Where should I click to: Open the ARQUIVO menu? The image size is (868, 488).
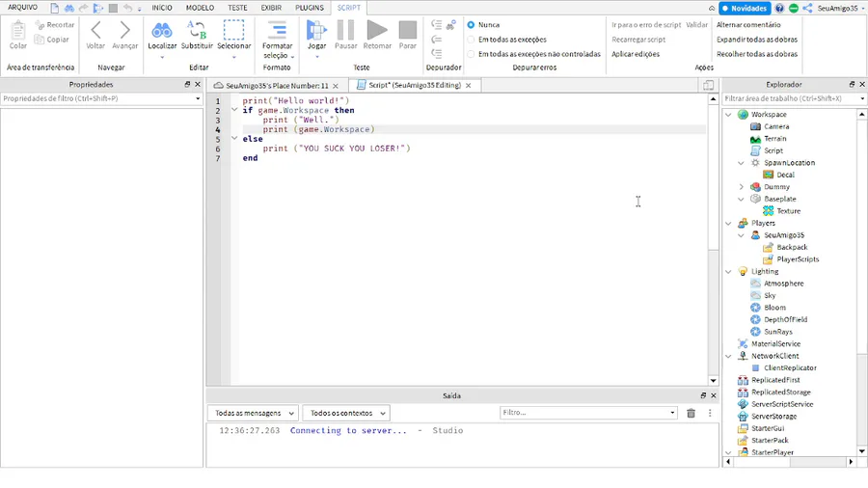tap(23, 8)
